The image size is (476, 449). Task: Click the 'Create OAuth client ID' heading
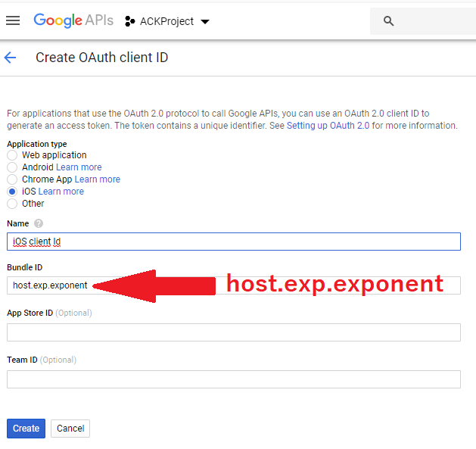point(101,58)
